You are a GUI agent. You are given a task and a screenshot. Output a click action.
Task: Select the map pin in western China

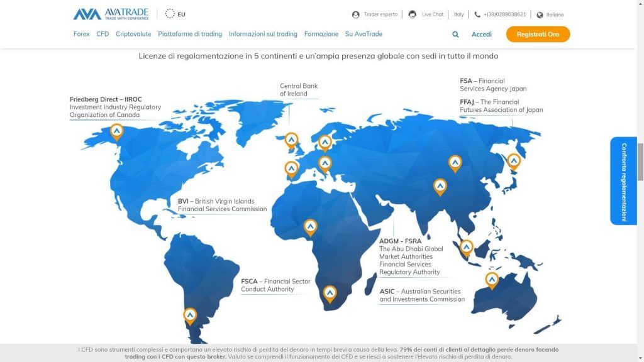pyautogui.click(x=440, y=187)
